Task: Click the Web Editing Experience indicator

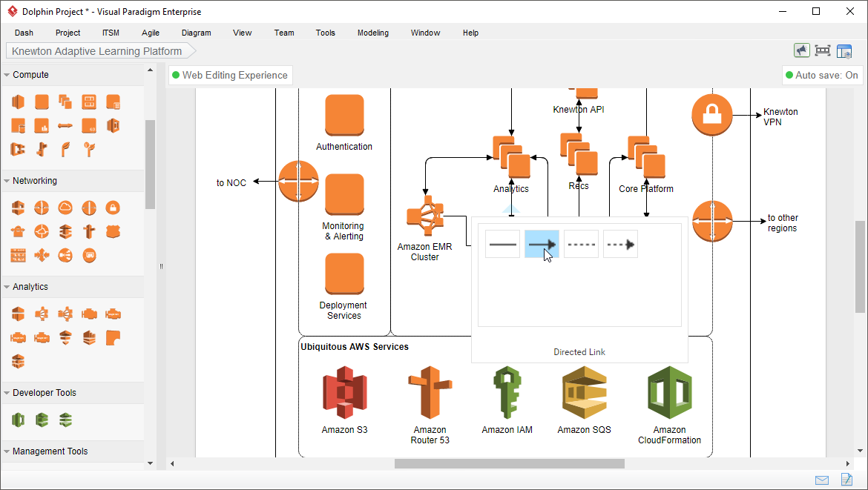Action: (x=230, y=75)
